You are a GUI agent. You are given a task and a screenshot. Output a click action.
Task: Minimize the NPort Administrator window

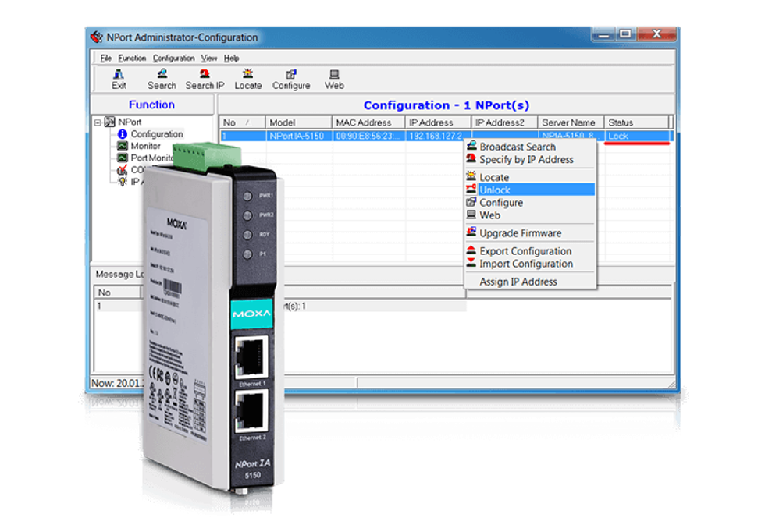(603, 34)
